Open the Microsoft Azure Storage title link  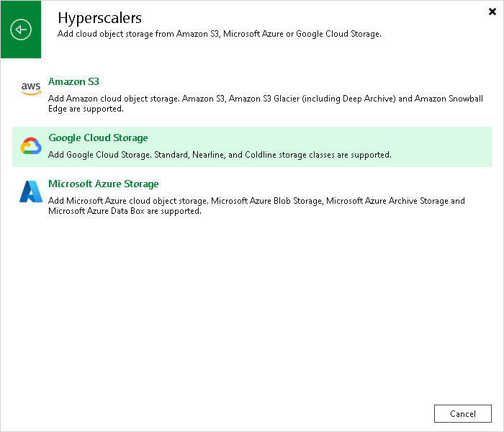click(104, 184)
